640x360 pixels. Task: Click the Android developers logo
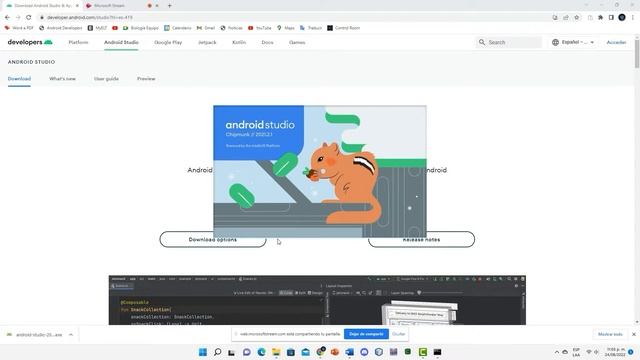point(30,42)
